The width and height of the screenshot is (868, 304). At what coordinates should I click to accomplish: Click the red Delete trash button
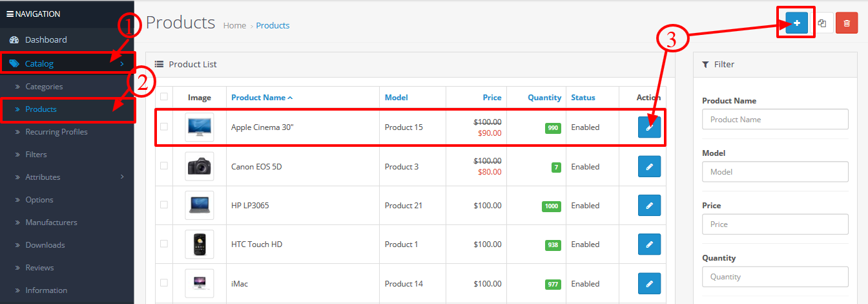(847, 23)
